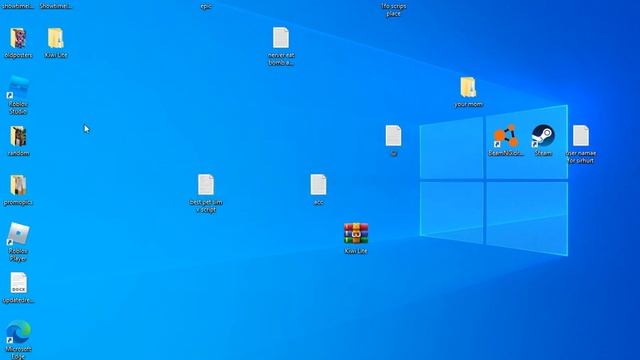Click the 'epic' desktop item label
Viewport: 640px width, 360px height.
(206, 6)
